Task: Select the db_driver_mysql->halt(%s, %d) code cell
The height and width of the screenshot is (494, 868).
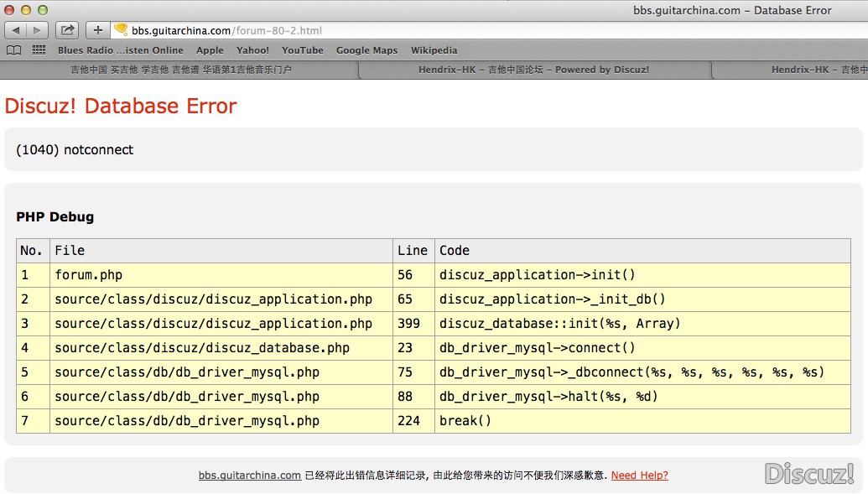Action: [x=642, y=397]
